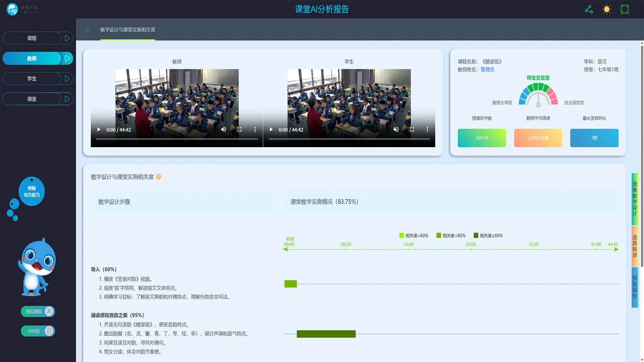Open the 课堂 sidebar menu
This screenshot has width=644, height=362.
tap(32, 99)
